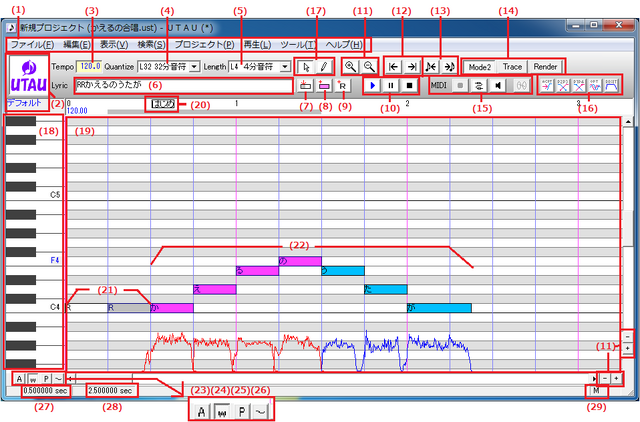This screenshot has width=640, height=422.
Task: Click the MIDI speaker icon
Action: pyautogui.click(x=498, y=86)
